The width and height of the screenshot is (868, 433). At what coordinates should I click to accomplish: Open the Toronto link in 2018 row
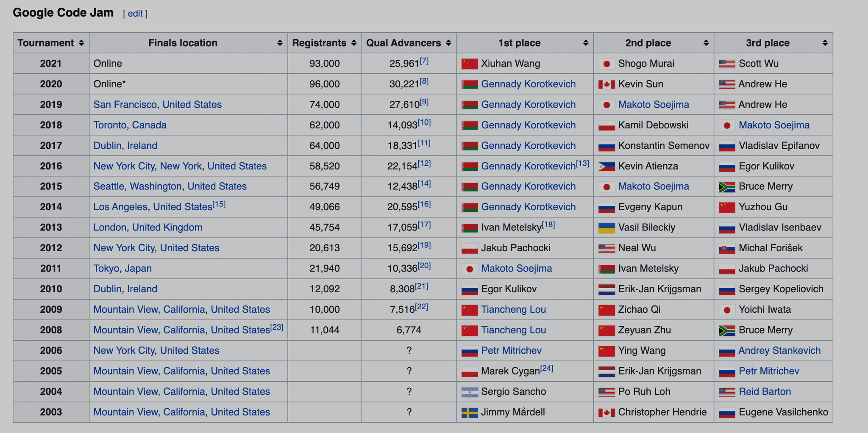110,125
